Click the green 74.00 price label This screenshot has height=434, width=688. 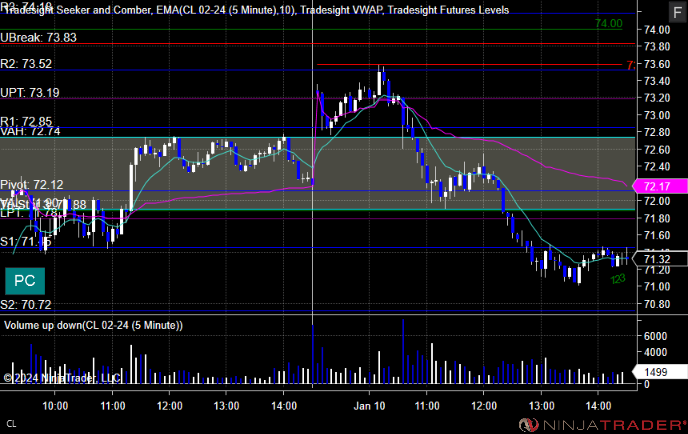pos(609,24)
